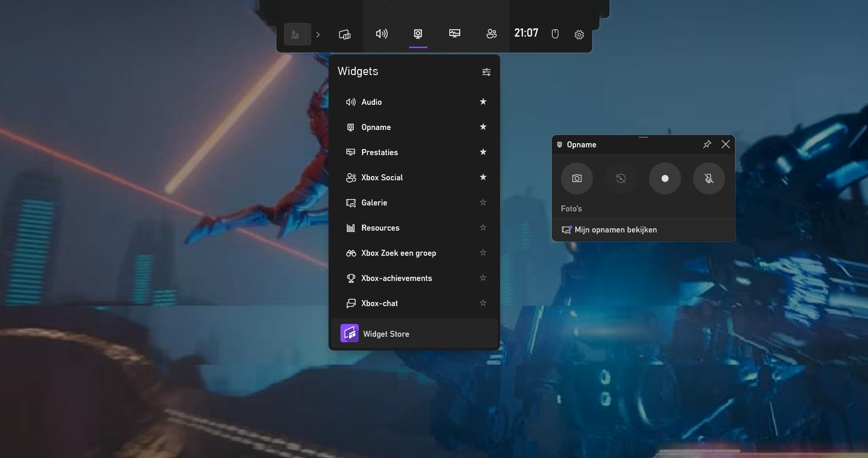Image resolution: width=868 pixels, height=458 pixels.
Task: Click the record last 30 seconds button
Action: tap(621, 178)
